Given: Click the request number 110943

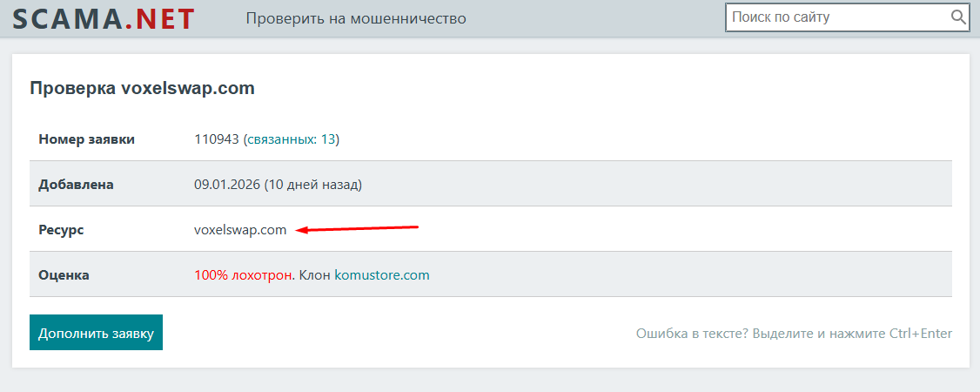Looking at the screenshot, I should (x=216, y=139).
